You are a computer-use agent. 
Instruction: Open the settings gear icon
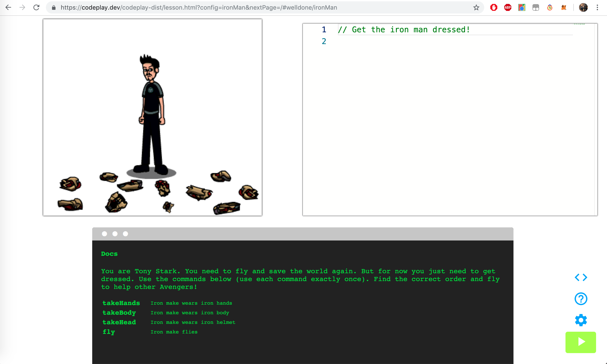pyautogui.click(x=581, y=320)
